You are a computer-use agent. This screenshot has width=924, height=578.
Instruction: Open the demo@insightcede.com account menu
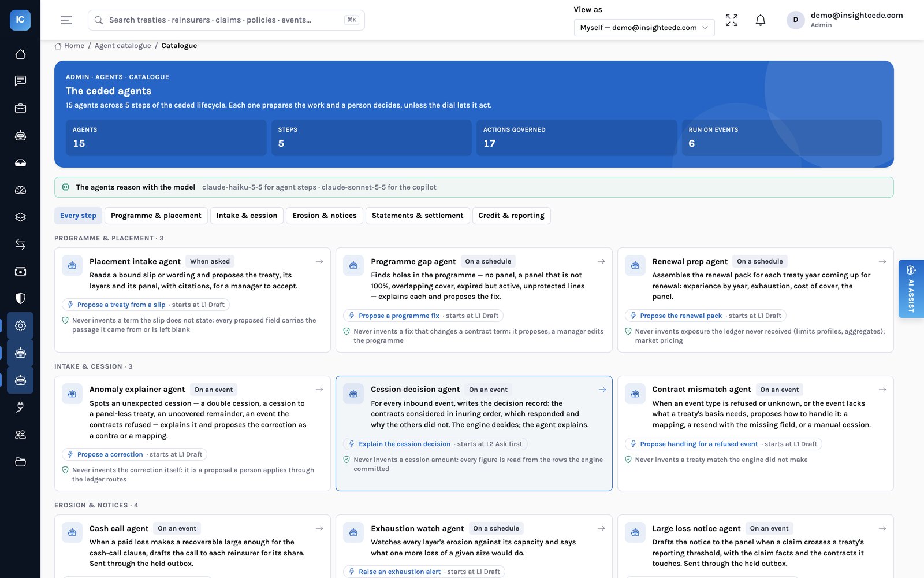click(x=845, y=20)
